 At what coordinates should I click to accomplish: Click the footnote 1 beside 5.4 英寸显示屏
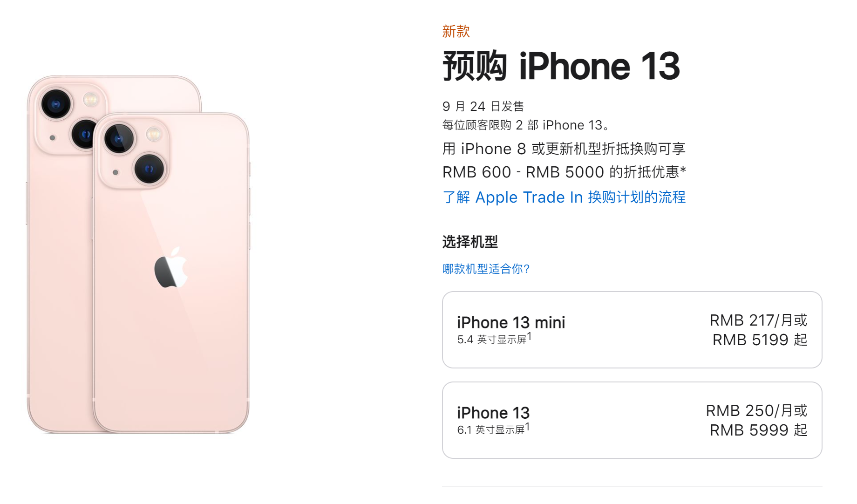pos(529,336)
